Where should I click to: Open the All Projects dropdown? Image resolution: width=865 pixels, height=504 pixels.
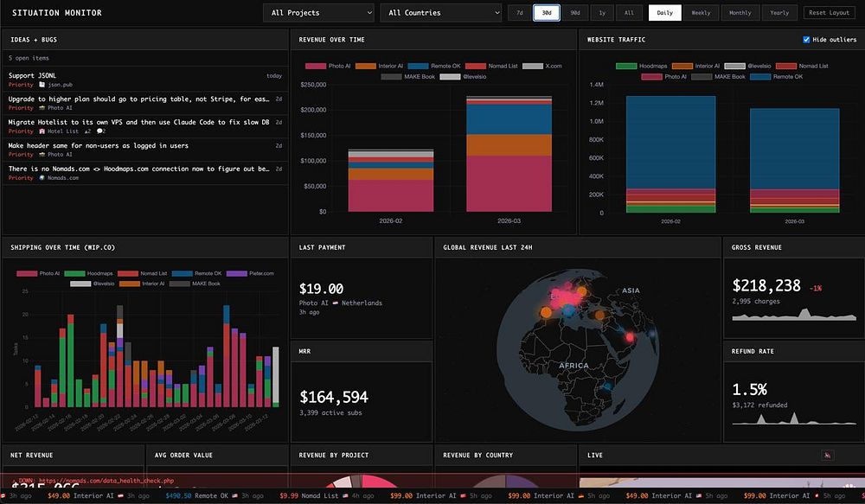pos(318,13)
